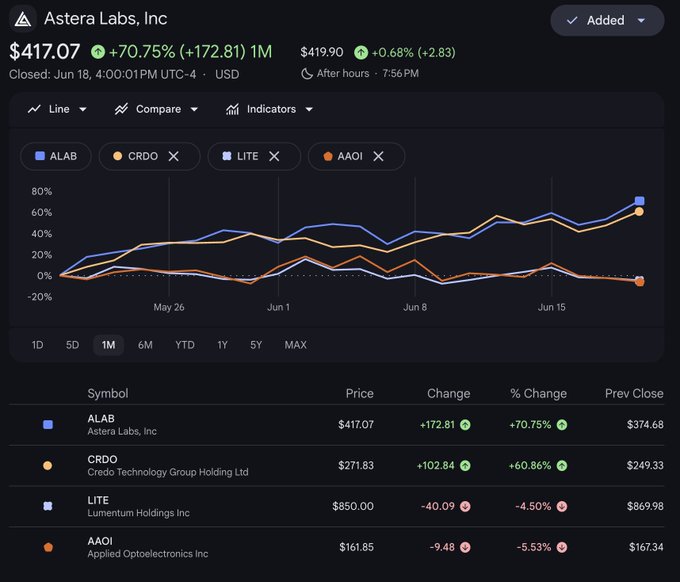The height and width of the screenshot is (582, 680).
Task: Click the checkmark in the Added button
Action: coord(572,20)
